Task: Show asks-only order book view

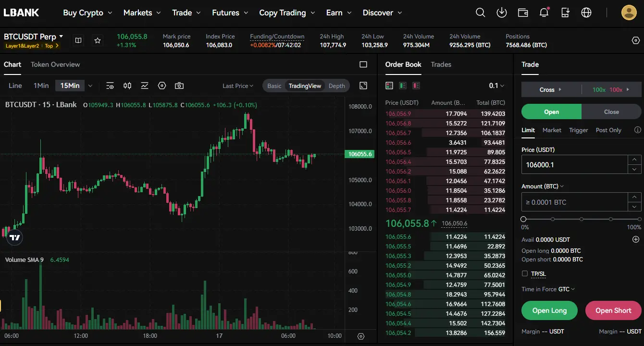Action: [416, 86]
